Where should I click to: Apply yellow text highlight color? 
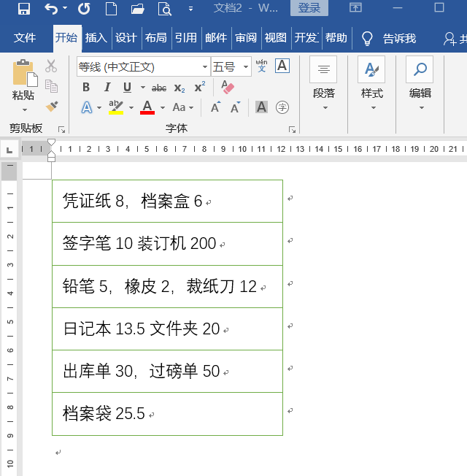[116, 107]
